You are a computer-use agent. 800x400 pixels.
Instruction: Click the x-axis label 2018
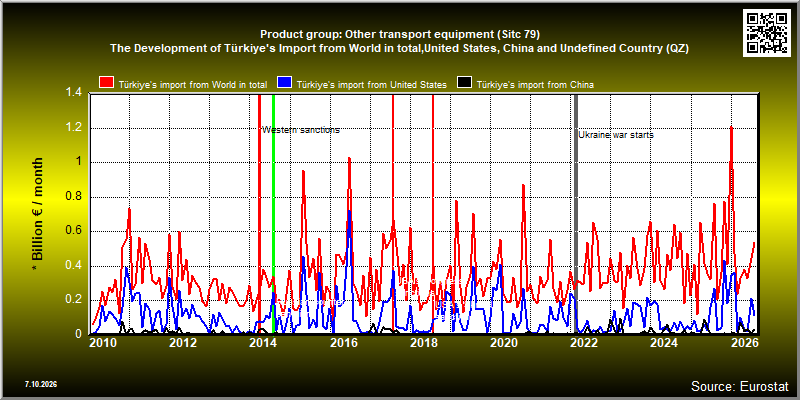[x=423, y=342]
